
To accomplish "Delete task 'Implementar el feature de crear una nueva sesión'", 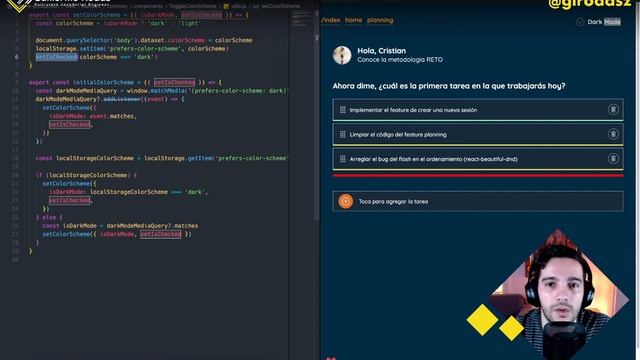I will (613, 109).
